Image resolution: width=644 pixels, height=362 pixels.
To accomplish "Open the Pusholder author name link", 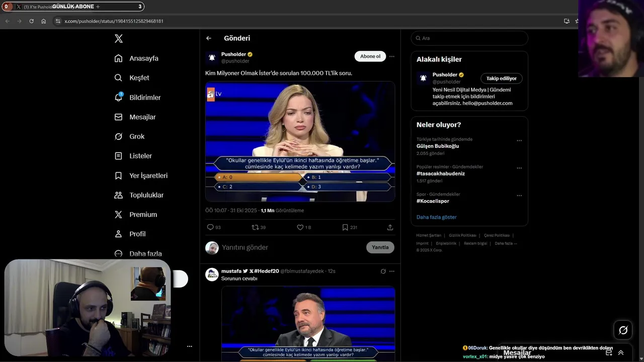I will point(234,54).
